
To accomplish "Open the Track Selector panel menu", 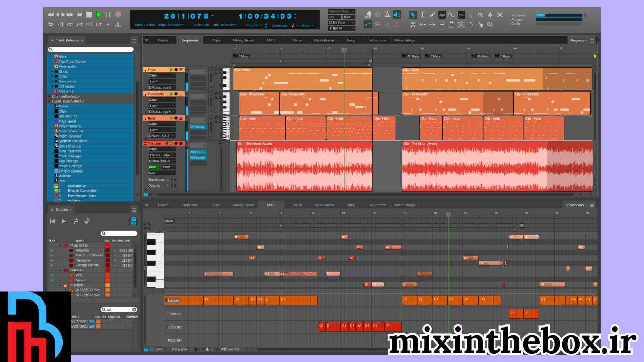I will (x=134, y=41).
